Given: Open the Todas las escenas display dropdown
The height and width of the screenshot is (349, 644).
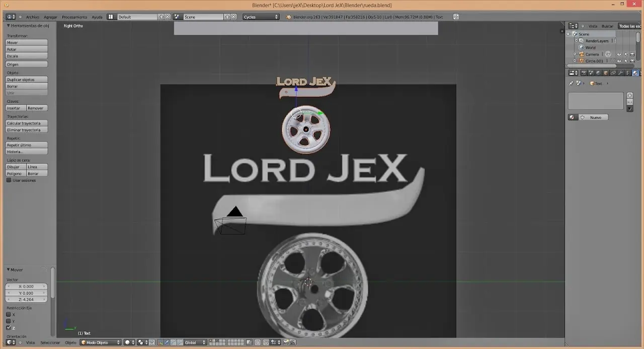Looking at the screenshot, I should pos(629,26).
